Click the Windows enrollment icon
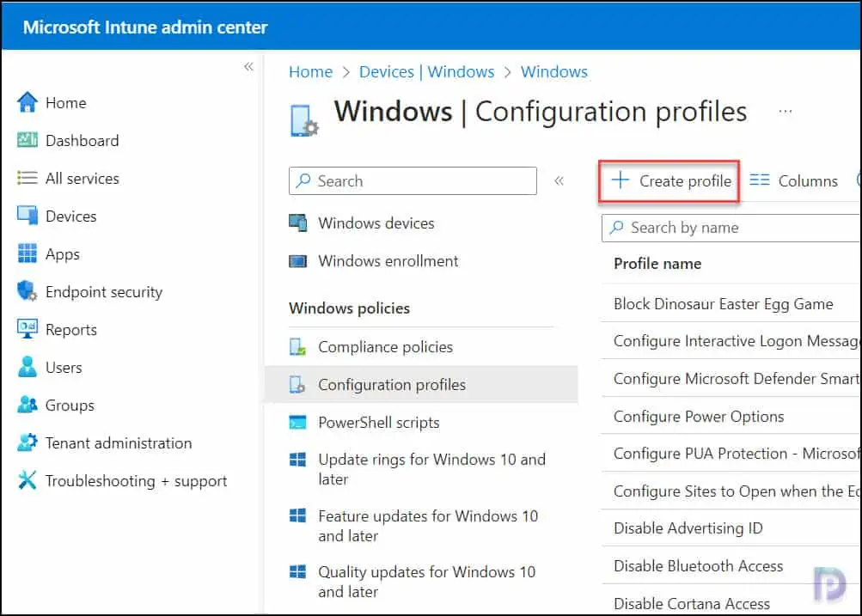 click(x=298, y=261)
